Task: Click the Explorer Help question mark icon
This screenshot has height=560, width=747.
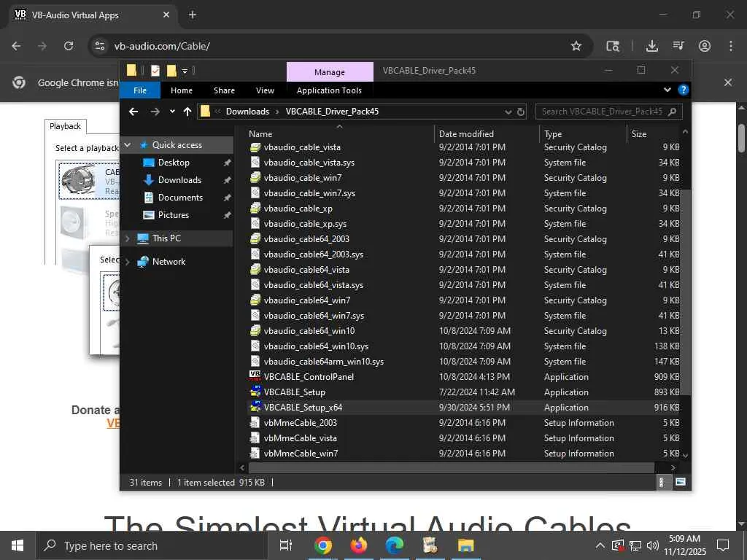Action: click(x=683, y=90)
